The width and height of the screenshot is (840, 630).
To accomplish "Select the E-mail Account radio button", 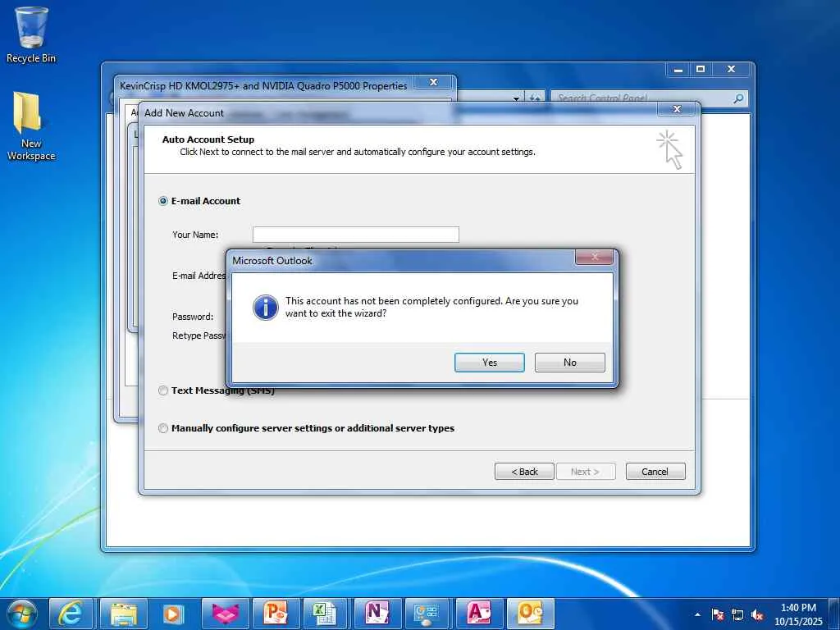I will point(163,201).
